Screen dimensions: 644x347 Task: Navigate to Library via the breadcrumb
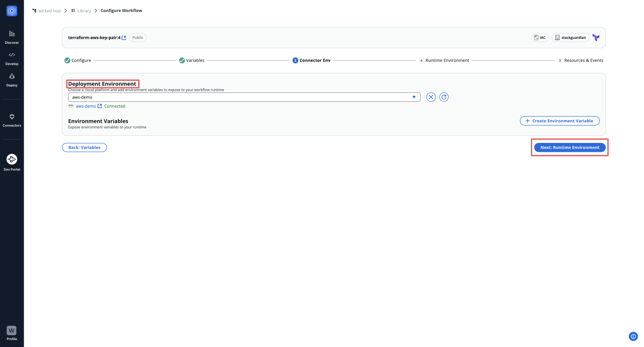(84, 10)
